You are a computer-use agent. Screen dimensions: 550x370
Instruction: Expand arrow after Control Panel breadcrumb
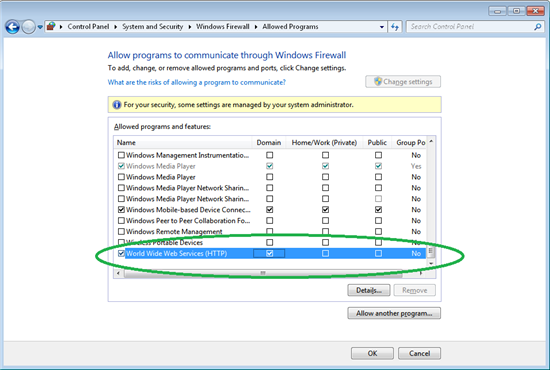point(115,27)
